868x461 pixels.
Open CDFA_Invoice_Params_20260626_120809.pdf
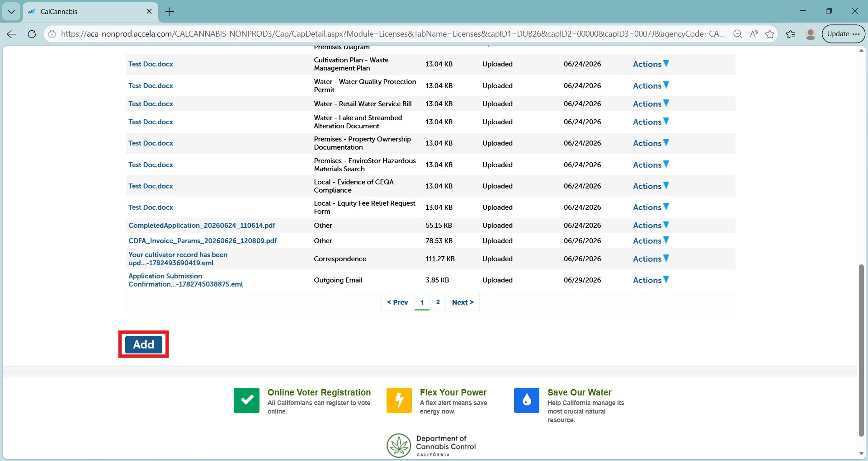point(203,241)
